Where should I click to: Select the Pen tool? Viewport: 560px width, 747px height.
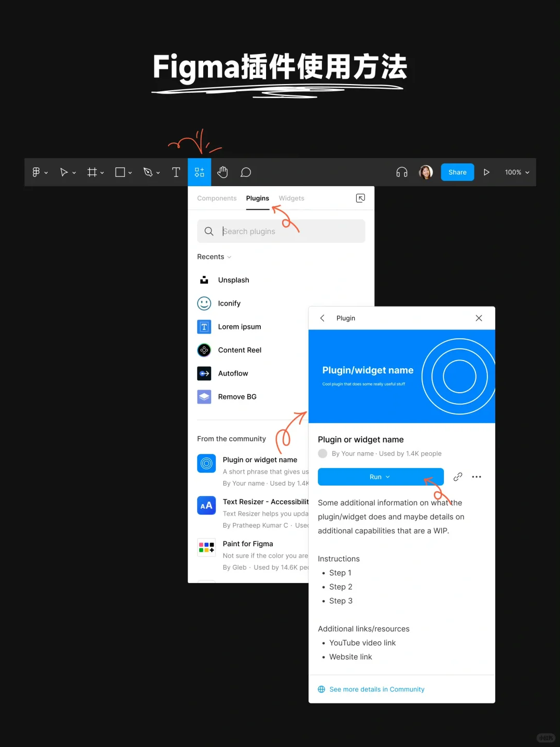(148, 172)
